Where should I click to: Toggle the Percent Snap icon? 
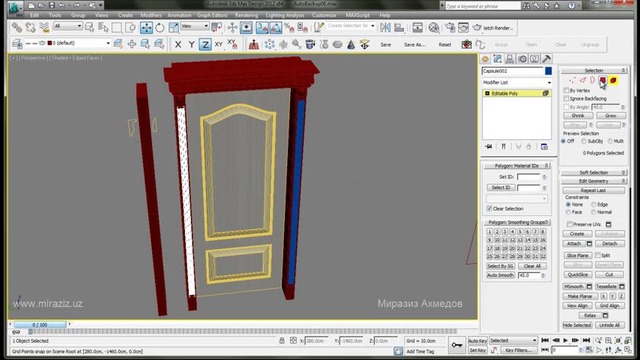click(x=289, y=27)
